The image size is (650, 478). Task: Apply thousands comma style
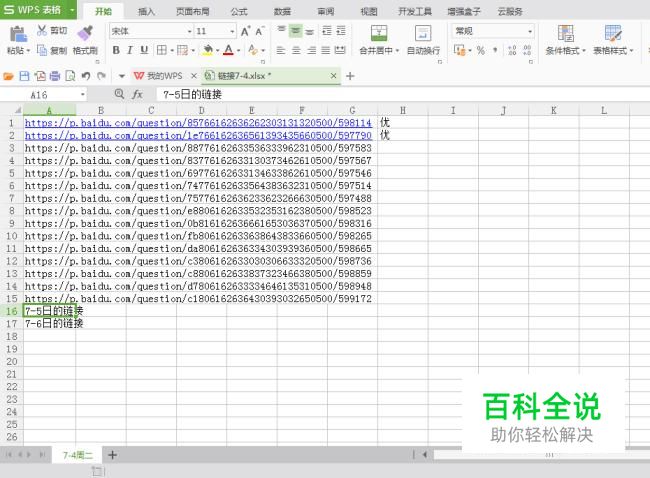(x=495, y=50)
